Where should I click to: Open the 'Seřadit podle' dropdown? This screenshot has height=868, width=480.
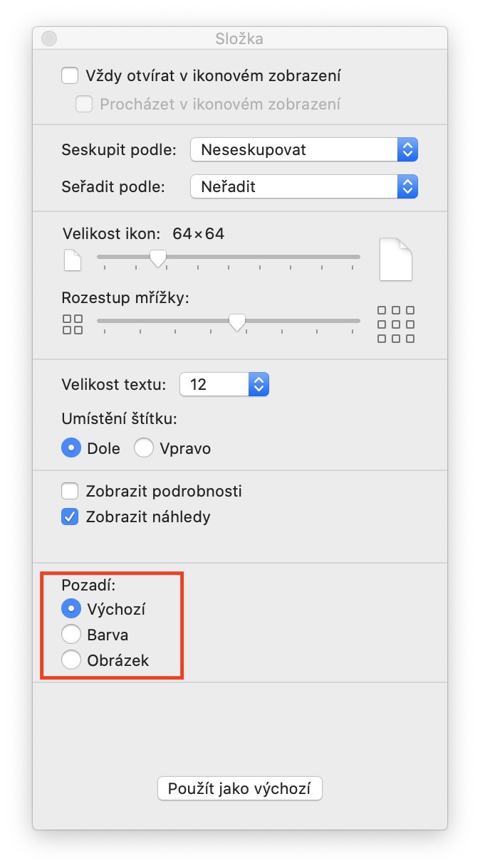click(304, 187)
